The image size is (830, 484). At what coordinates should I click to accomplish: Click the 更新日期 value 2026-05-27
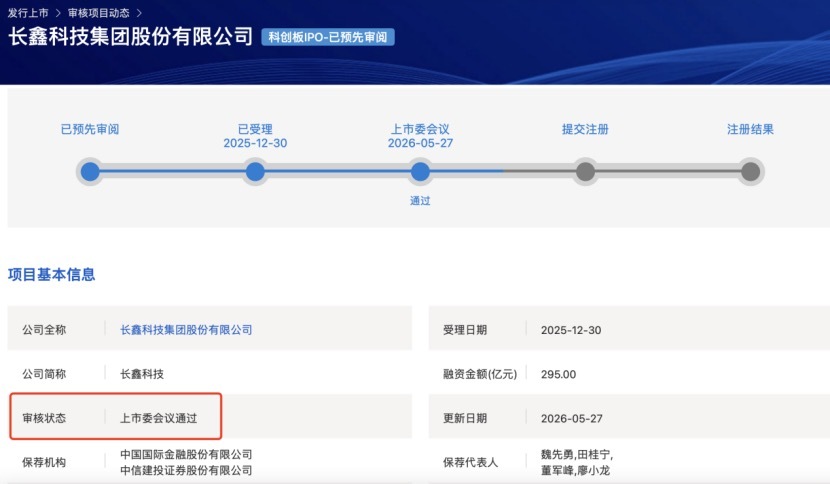pos(572,418)
